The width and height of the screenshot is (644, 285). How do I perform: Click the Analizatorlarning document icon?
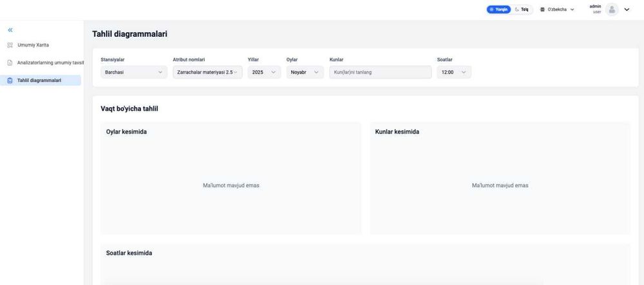click(10, 63)
